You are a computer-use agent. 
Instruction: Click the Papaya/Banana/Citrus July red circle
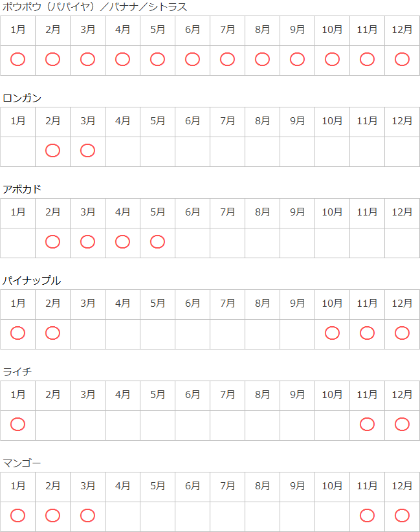coord(227,60)
